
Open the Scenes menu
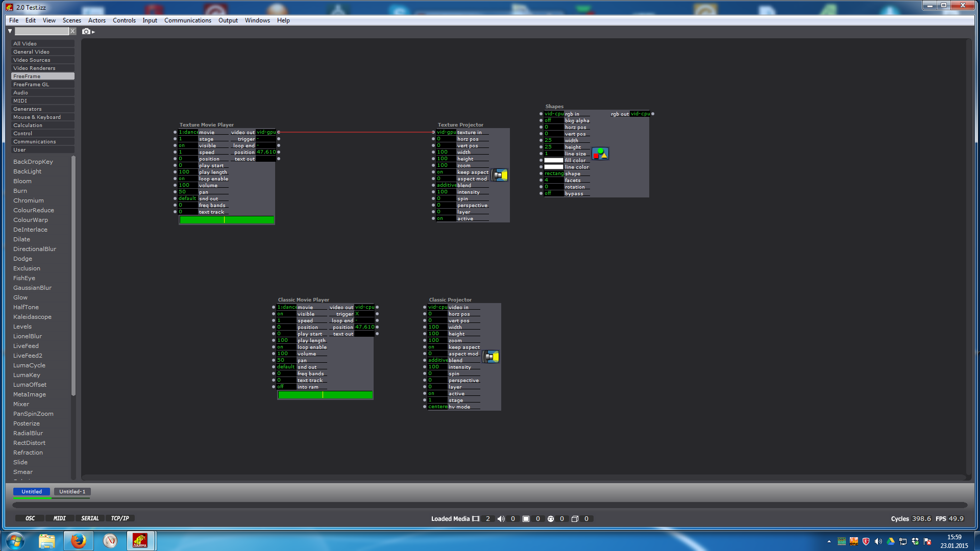point(72,20)
